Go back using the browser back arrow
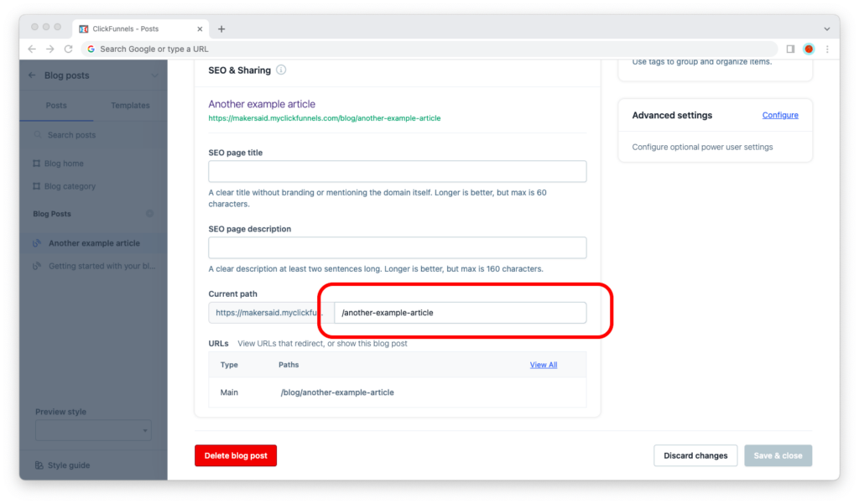The width and height of the screenshot is (859, 504). 32,49
